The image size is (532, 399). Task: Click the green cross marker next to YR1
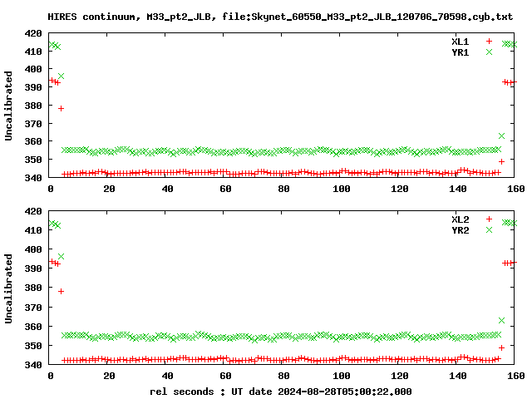pos(489,52)
